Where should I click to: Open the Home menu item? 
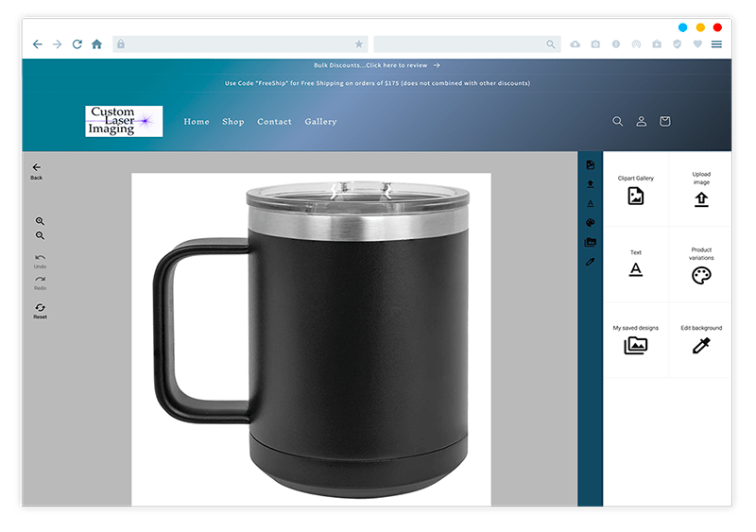pos(197,122)
